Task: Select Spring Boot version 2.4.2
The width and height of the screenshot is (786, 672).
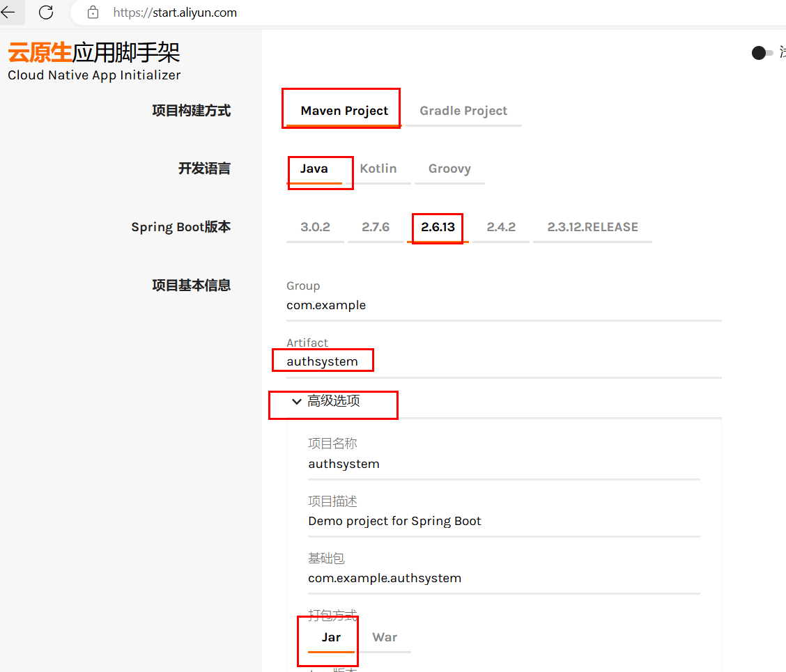Action: (501, 227)
